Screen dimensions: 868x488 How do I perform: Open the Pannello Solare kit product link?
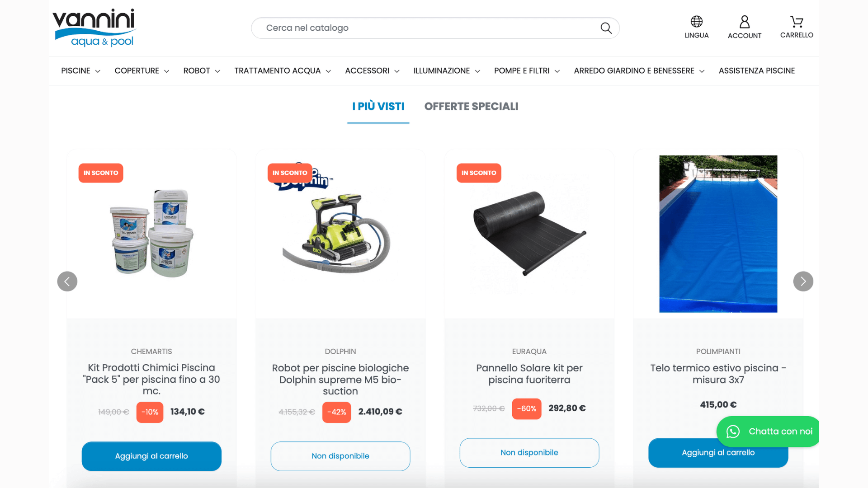(529, 374)
